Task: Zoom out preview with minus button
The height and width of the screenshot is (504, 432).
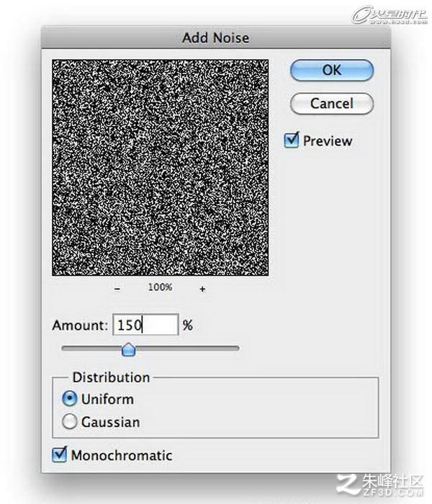Action: (x=117, y=289)
